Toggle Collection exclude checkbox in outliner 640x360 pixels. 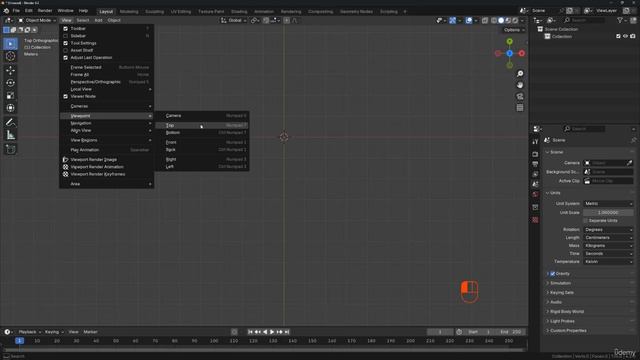tap(618, 37)
